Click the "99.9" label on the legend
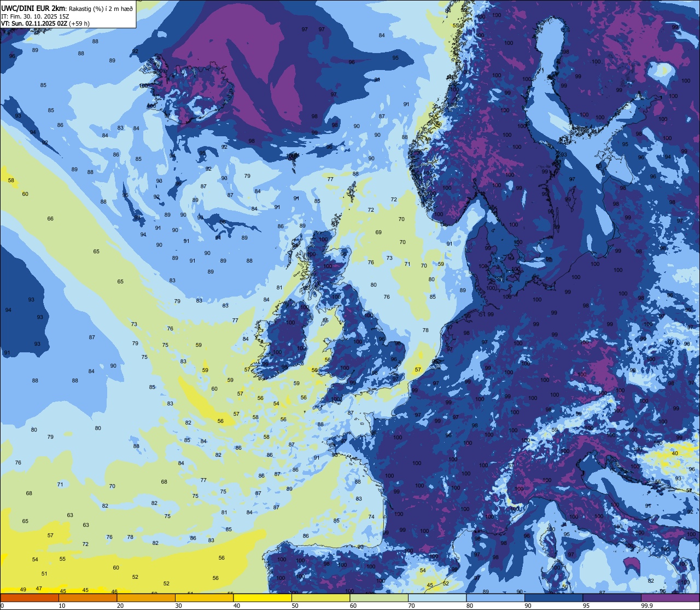700x610 pixels. [x=648, y=606]
